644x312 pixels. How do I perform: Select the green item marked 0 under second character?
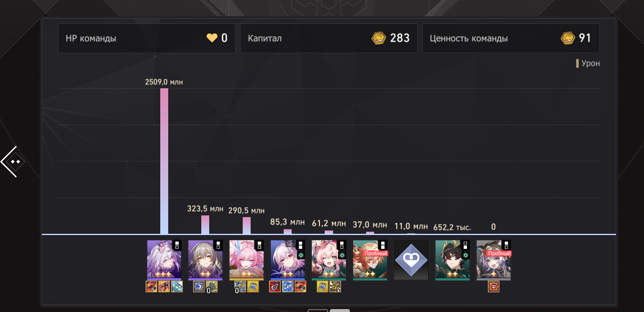click(x=212, y=286)
